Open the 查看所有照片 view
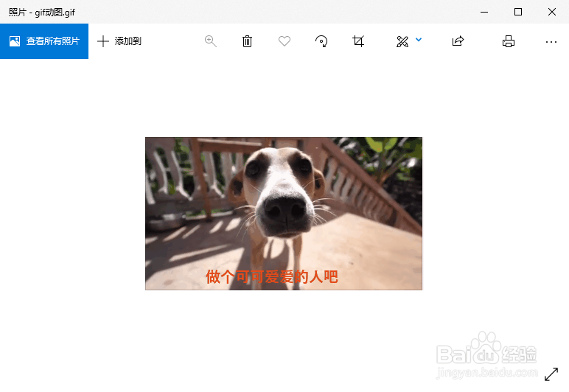The height and width of the screenshot is (392, 569). click(x=44, y=41)
